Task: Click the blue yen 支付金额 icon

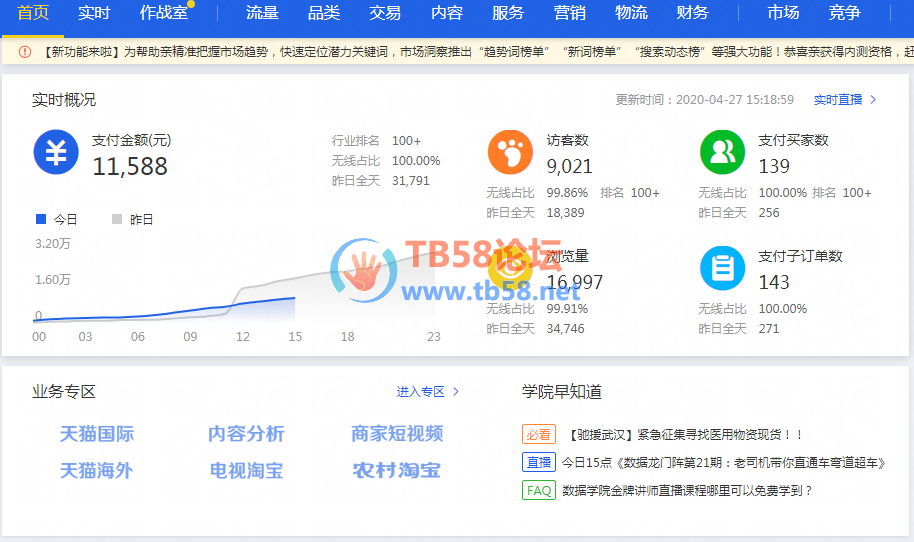Action: [x=56, y=152]
